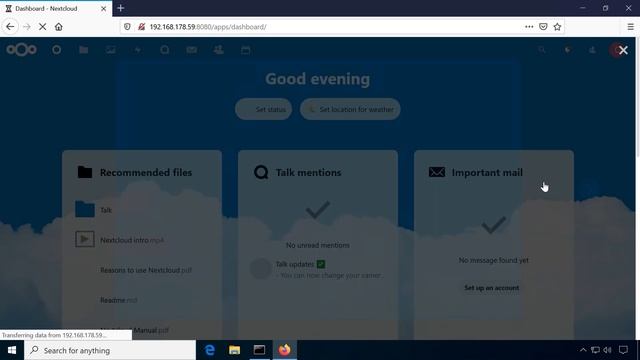Click the Important mail heading
The width and height of the screenshot is (640, 360).
tap(487, 172)
